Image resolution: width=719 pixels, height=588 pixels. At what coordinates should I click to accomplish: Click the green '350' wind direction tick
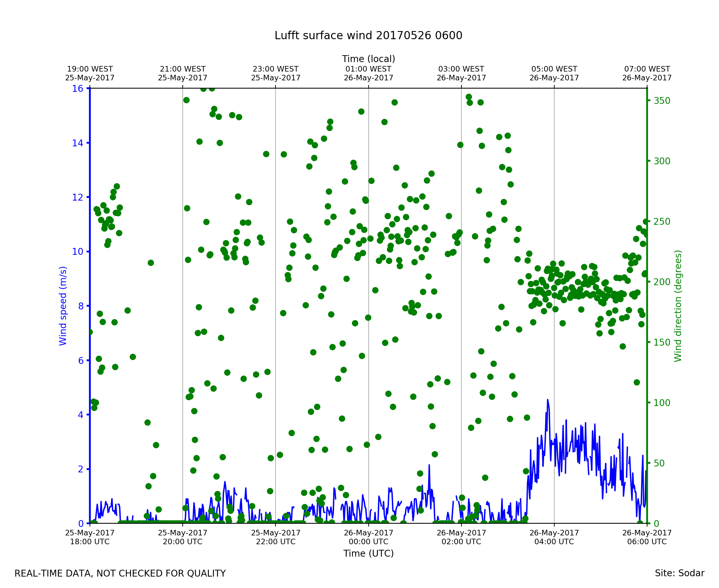point(662,101)
